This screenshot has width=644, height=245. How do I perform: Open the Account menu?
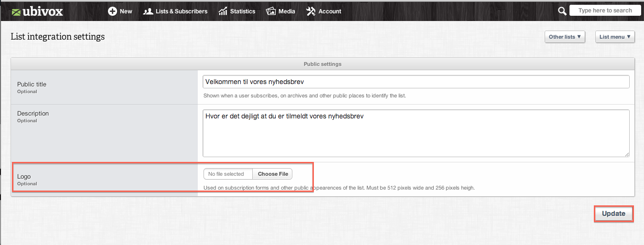(x=324, y=11)
